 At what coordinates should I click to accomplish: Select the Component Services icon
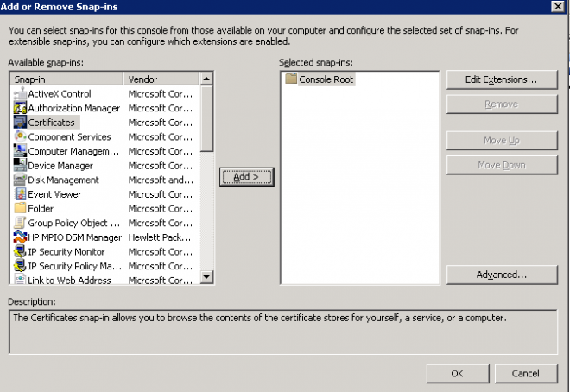[x=20, y=136]
